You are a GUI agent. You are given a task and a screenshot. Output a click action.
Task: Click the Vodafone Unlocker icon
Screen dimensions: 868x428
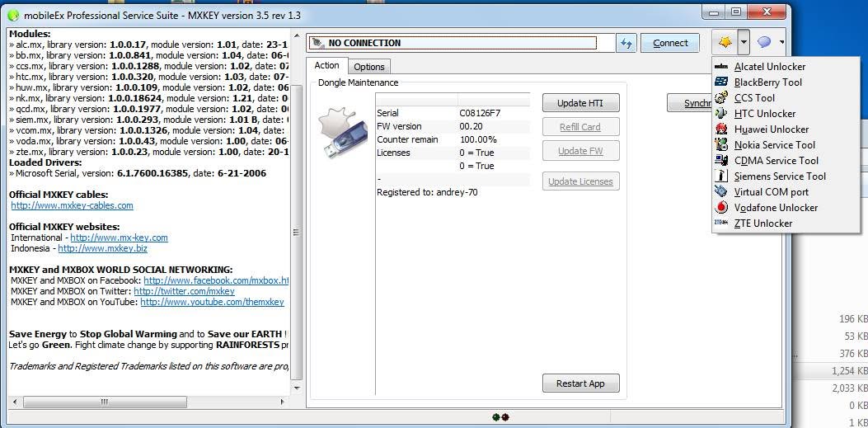(721, 208)
